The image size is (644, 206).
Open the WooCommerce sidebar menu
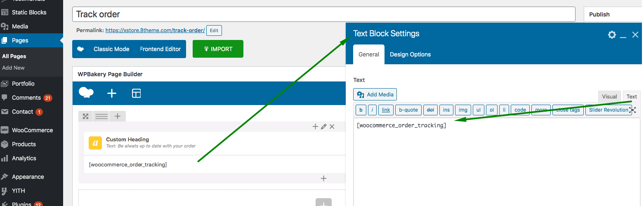[x=31, y=130]
